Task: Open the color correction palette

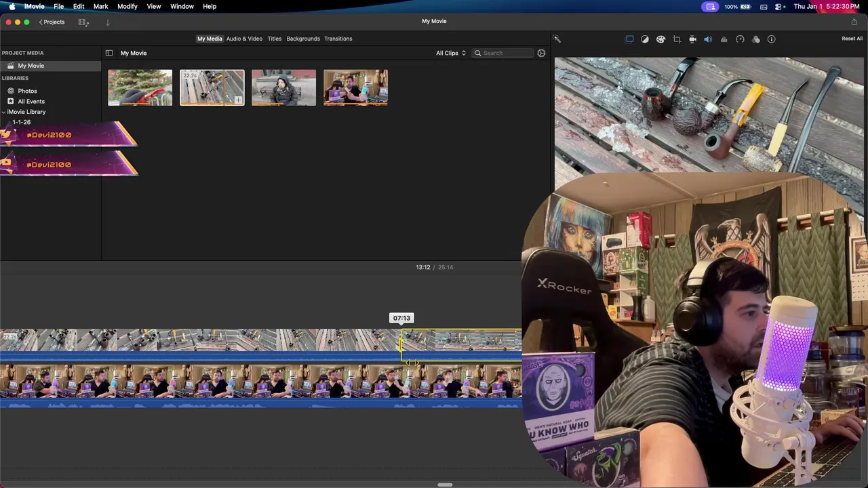Action: coord(660,39)
